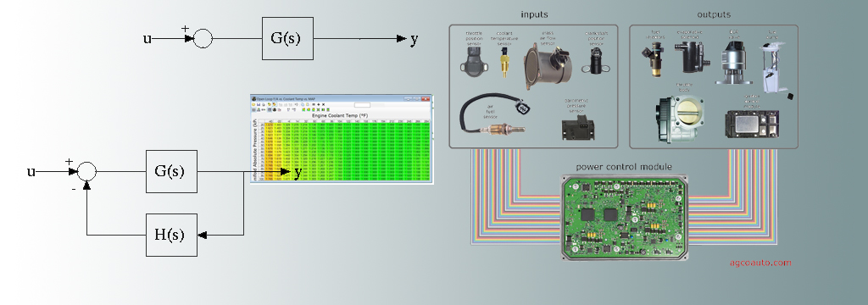
Task: Click the summing junction of the closed-loop diagram
Action: (x=87, y=172)
